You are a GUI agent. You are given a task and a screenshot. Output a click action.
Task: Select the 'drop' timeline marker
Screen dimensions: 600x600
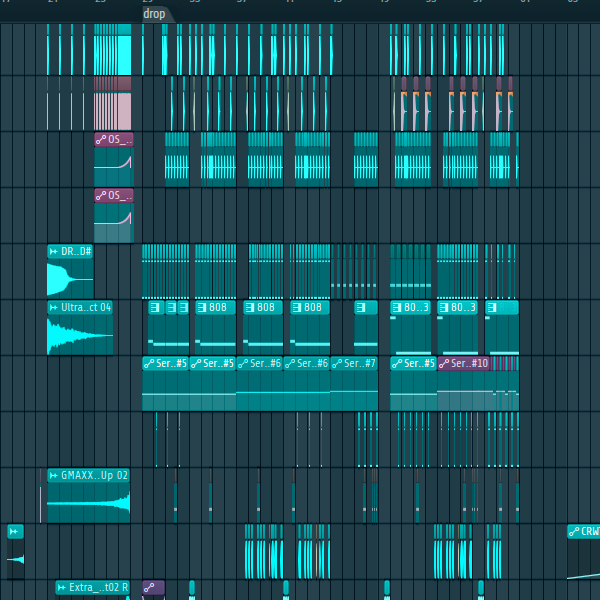tap(154, 14)
